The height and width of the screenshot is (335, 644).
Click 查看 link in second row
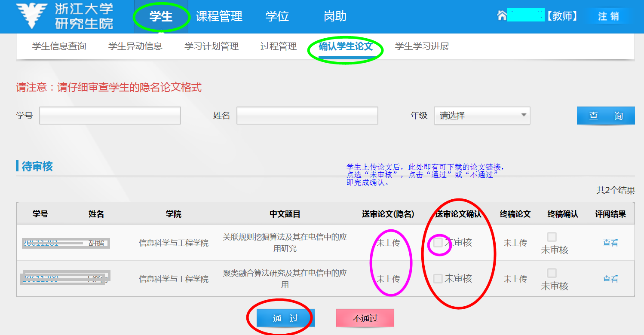[610, 279]
